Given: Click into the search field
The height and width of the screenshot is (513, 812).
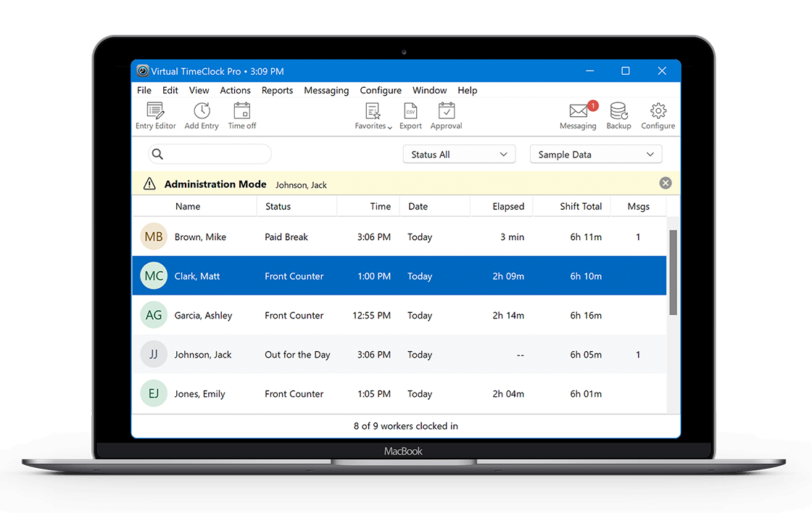Looking at the screenshot, I should click(210, 154).
